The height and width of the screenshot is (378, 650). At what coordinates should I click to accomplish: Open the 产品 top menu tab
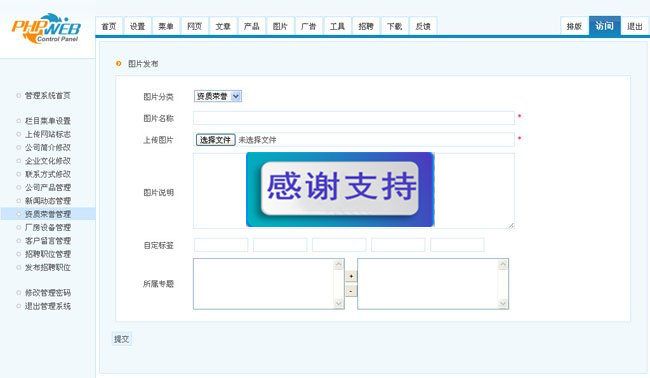(252, 26)
